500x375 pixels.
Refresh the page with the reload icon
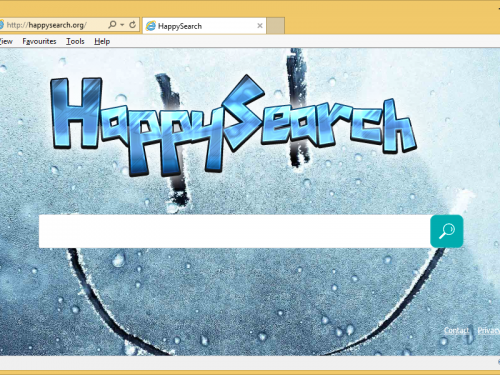[132, 25]
